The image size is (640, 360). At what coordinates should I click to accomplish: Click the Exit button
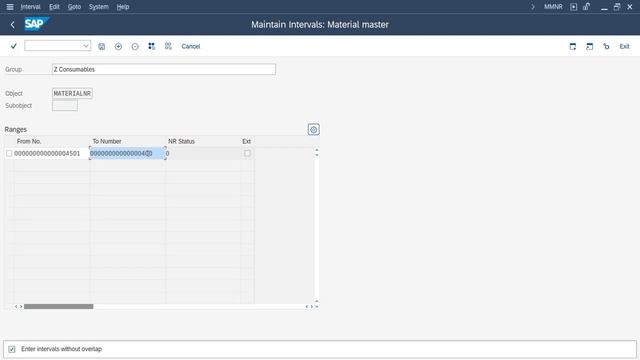[x=624, y=47]
